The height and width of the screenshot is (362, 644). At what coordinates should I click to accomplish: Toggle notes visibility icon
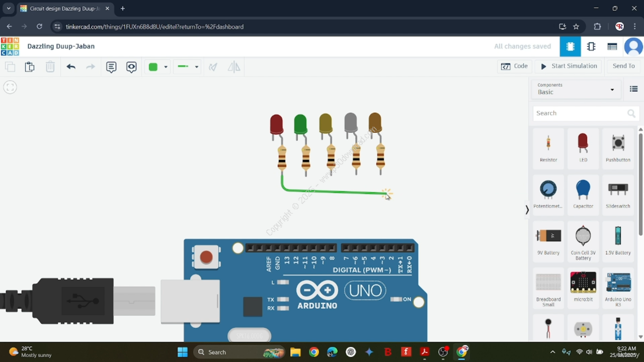(x=131, y=67)
